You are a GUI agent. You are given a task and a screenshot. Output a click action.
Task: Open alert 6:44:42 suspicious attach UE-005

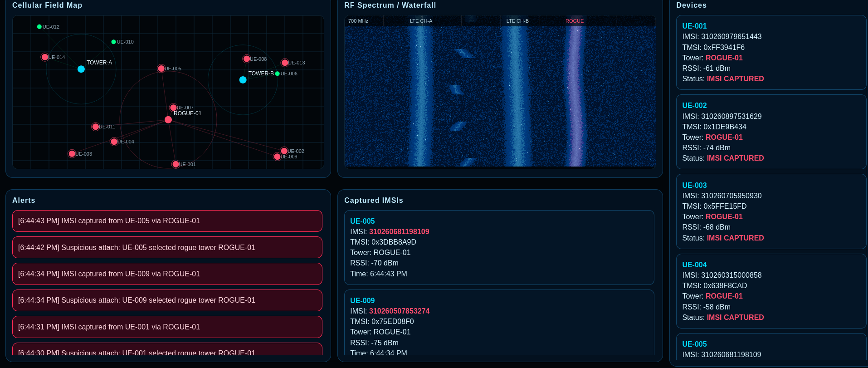pyautogui.click(x=167, y=247)
